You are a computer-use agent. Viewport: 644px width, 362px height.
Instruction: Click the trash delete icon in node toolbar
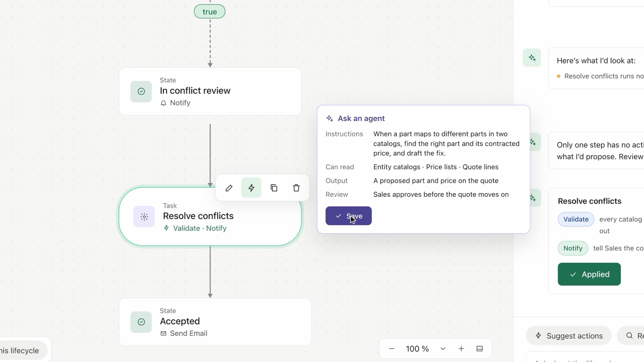pyautogui.click(x=296, y=188)
